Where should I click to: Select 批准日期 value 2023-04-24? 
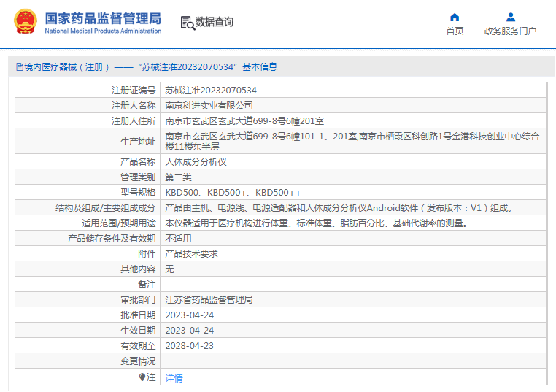190,315
